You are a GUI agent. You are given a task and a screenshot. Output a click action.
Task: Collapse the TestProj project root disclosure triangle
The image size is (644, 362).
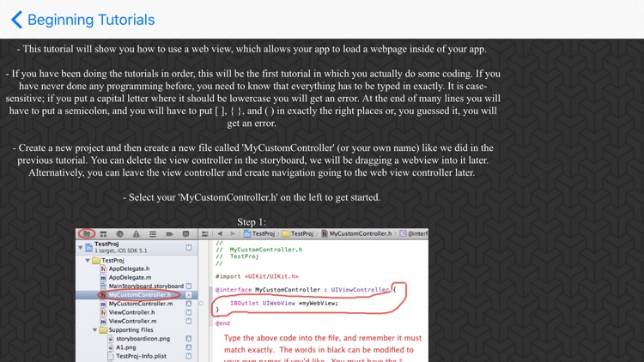tap(80, 248)
